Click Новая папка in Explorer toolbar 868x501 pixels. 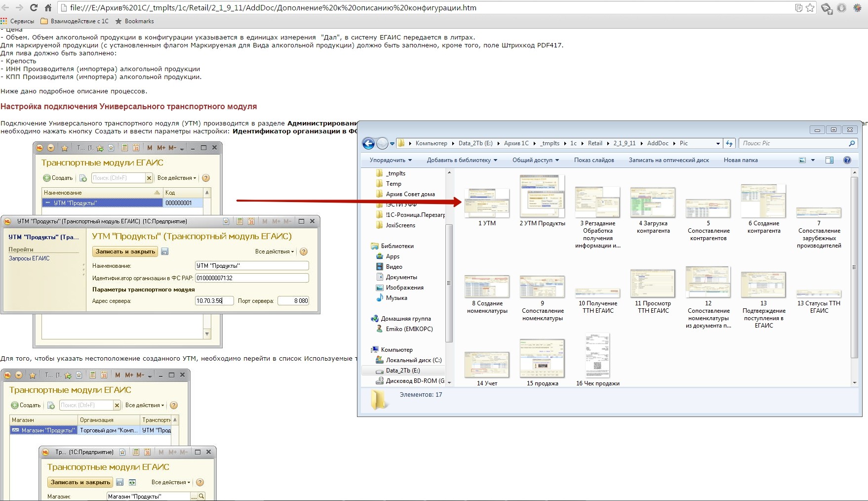(x=740, y=160)
